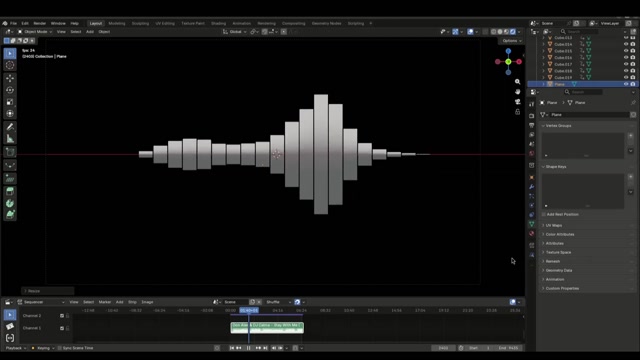Viewport: 640px width, 360px height.
Task: Toggle visibility of Plane in outliner
Action: pyautogui.click(x=626, y=84)
